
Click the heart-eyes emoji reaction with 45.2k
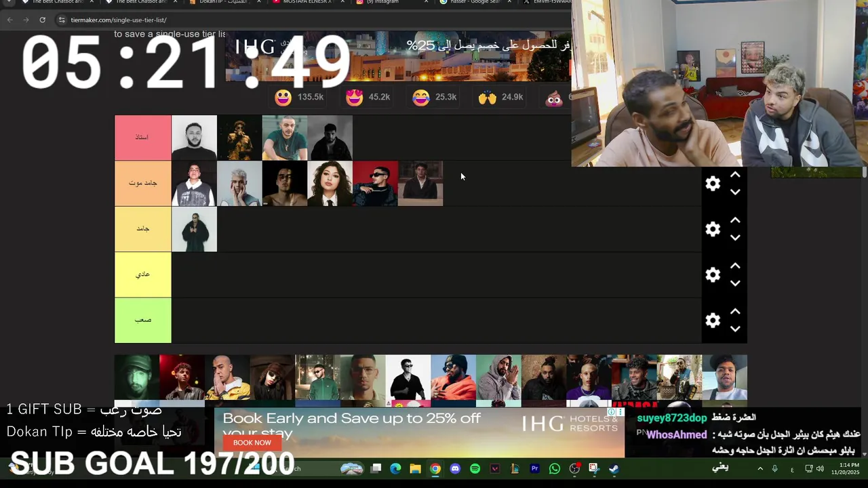tap(354, 98)
